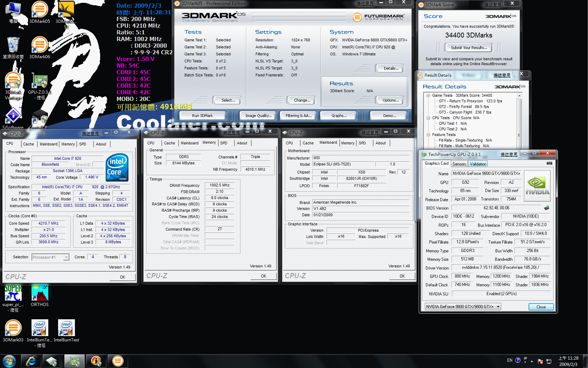Click the BIOS save icon in GPU-Z
This screenshot has width=588, height=368.
pos(547,208)
